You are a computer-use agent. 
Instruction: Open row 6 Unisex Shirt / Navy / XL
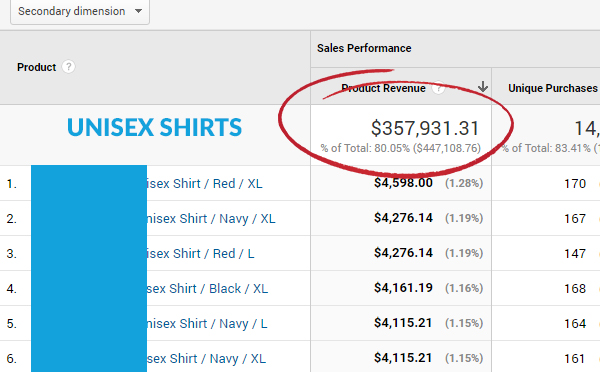pos(206,359)
